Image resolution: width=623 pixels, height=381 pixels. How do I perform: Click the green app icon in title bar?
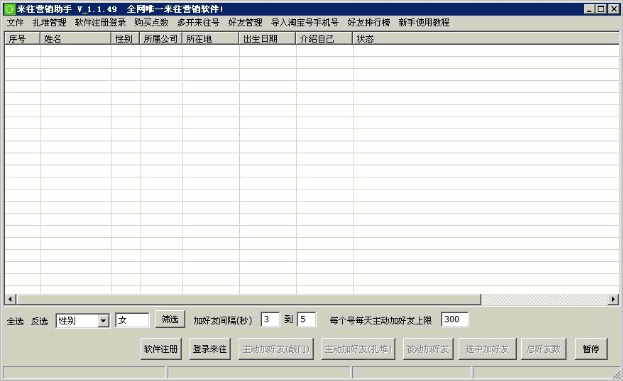pos(10,9)
